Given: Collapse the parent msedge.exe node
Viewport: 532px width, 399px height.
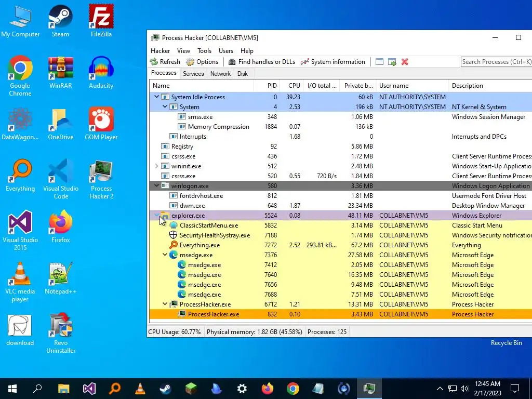Looking at the screenshot, I should [x=165, y=255].
